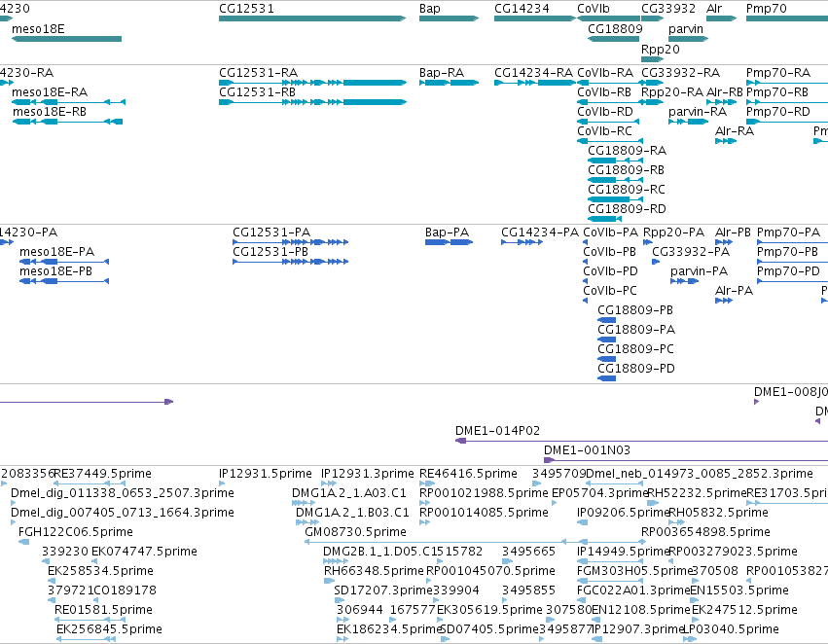Click the Bap-RA transcript label
Screen dimensions: 828x644
442,73
